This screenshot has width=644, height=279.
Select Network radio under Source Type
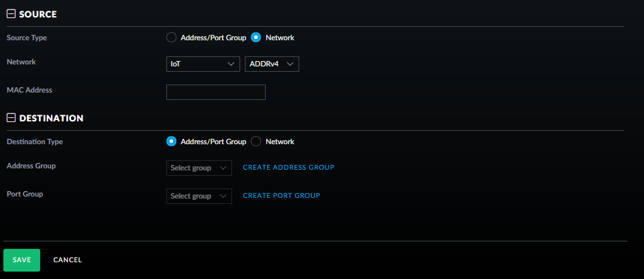[256, 38]
